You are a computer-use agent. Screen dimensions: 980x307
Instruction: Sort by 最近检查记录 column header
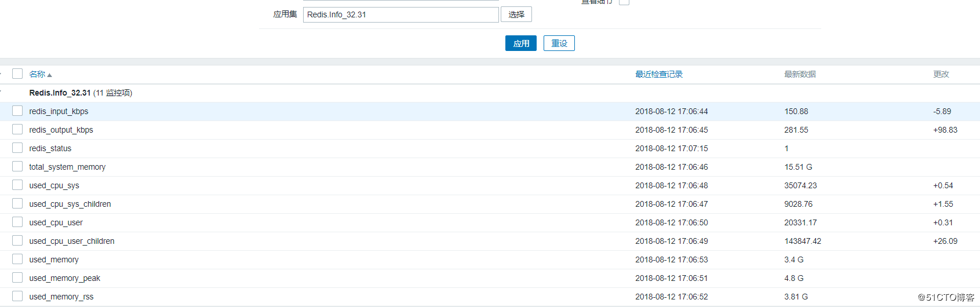coord(659,74)
